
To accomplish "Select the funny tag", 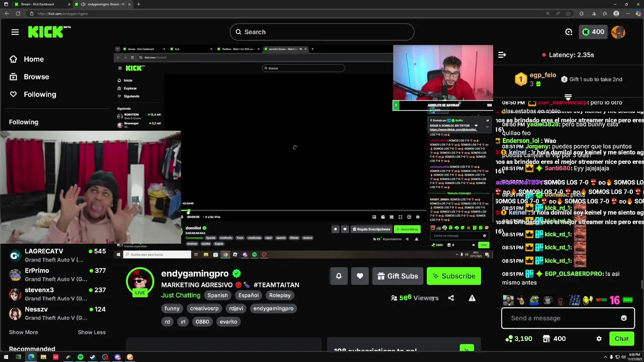I will pos(172,308).
